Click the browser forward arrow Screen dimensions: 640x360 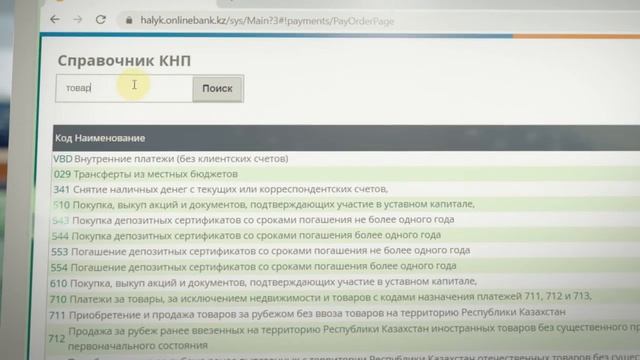click(78, 19)
